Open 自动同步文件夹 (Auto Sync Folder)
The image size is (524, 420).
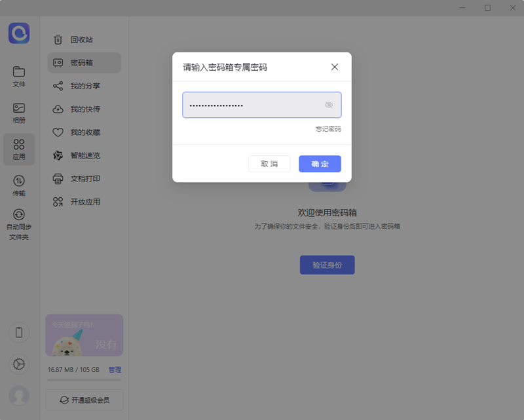point(19,221)
